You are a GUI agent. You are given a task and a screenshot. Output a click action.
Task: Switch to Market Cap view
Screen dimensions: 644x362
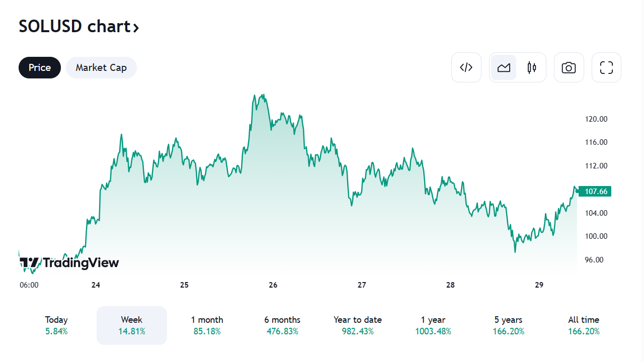101,67
